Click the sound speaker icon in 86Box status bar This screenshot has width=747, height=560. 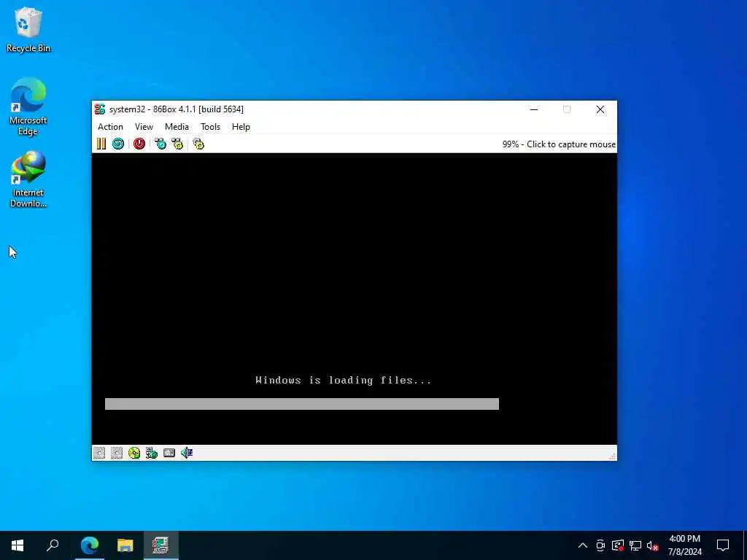[x=187, y=453]
